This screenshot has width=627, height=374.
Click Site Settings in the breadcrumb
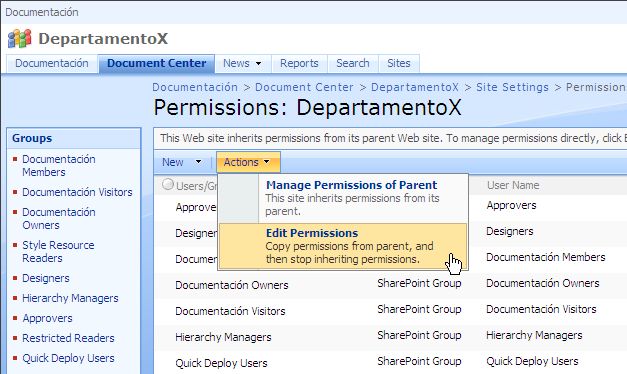tap(512, 87)
